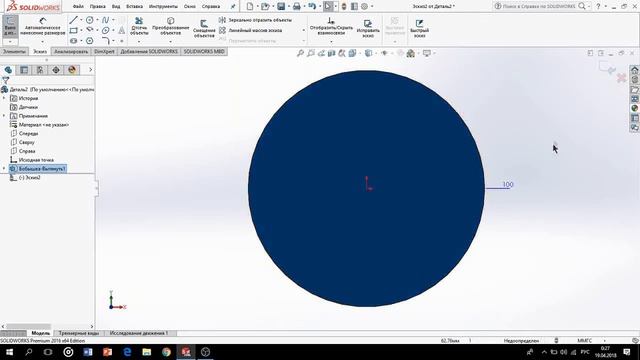Click Зеркально отразить объекты
Screen dimensions: 640x360
pos(256,20)
